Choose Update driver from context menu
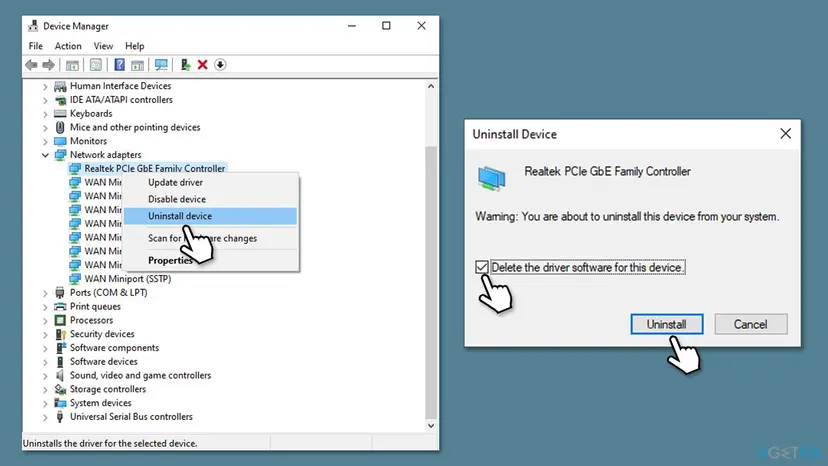Screen dimensions: 828x466 211,182
